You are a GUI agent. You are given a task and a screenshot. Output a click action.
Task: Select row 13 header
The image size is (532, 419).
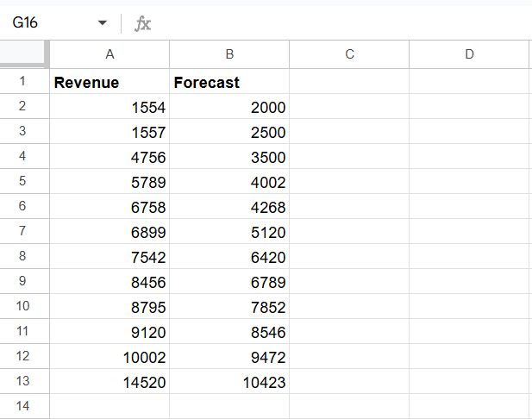[22, 381]
